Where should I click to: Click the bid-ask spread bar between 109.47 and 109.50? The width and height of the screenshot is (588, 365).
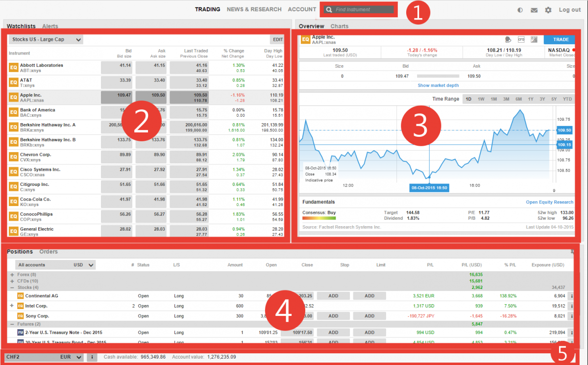tap(438, 77)
